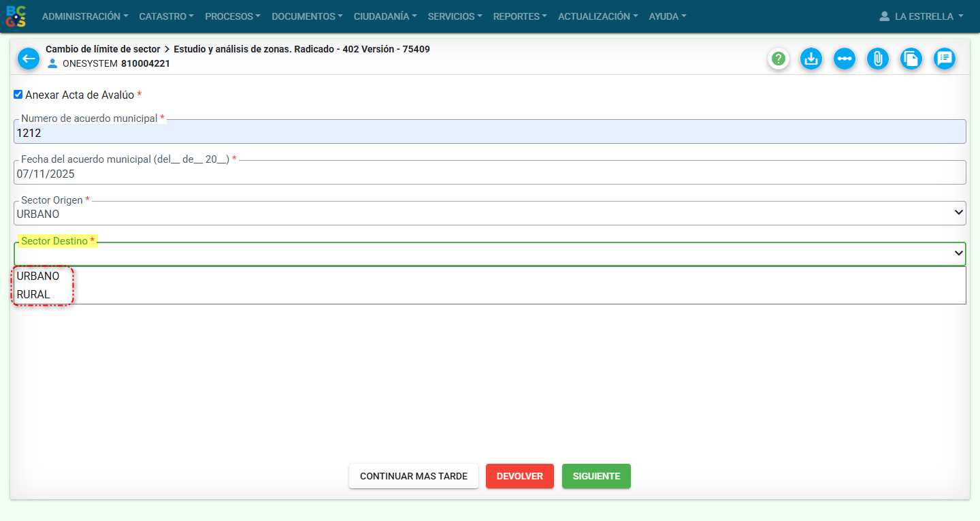Image resolution: width=980 pixels, height=521 pixels.
Task: Click the Numero de acuerdo municipal field
Action: (489, 133)
